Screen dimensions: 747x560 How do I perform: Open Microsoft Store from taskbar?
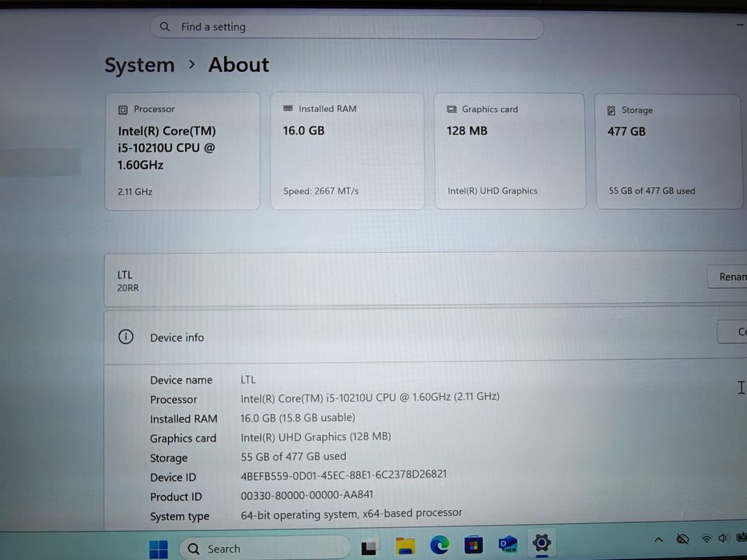[x=473, y=544]
